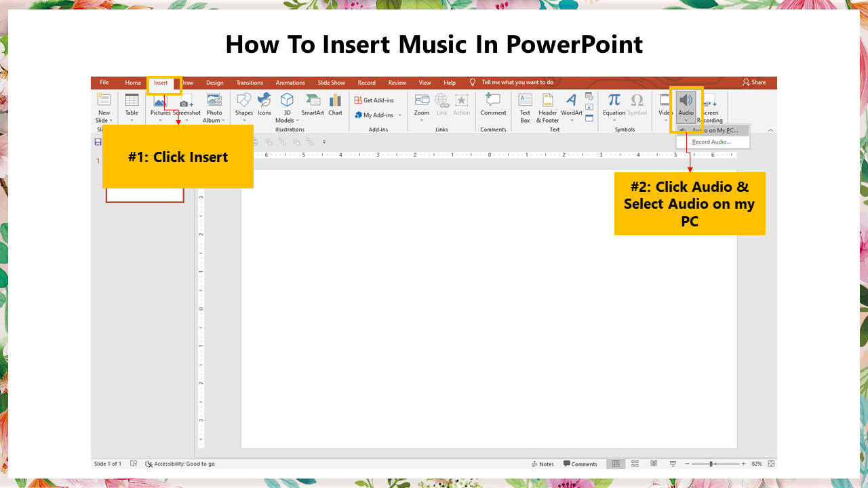868x488 pixels.
Task: Click the New Slide icon
Action: (104, 100)
